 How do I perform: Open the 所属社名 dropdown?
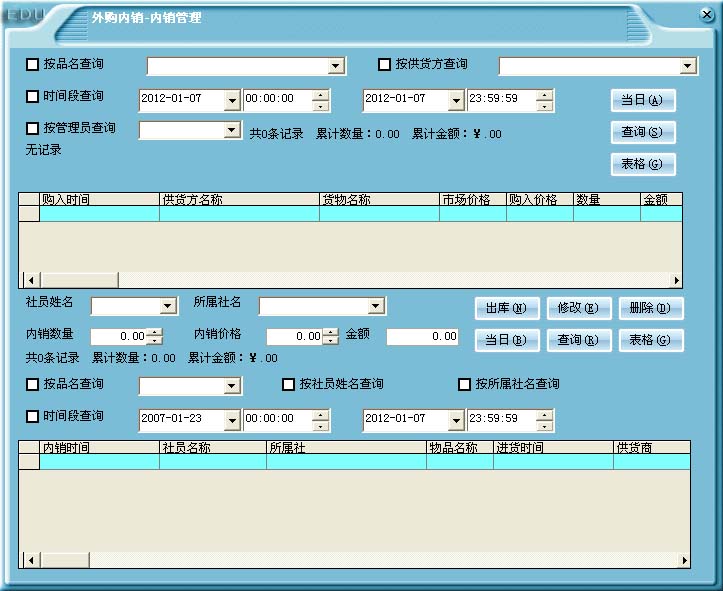pyautogui.click(x=376, y=306)
